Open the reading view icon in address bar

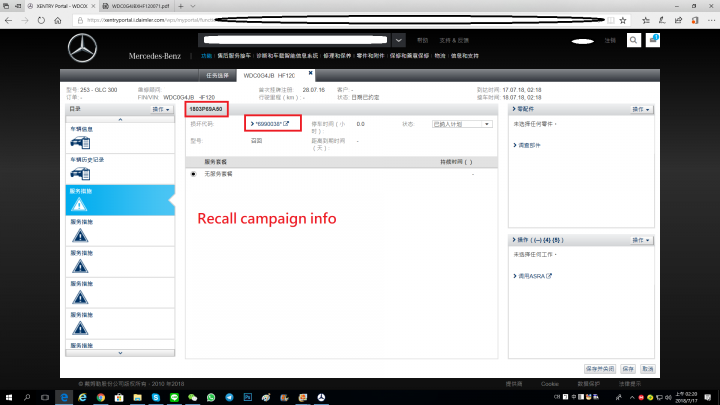[x=611, y=20]
